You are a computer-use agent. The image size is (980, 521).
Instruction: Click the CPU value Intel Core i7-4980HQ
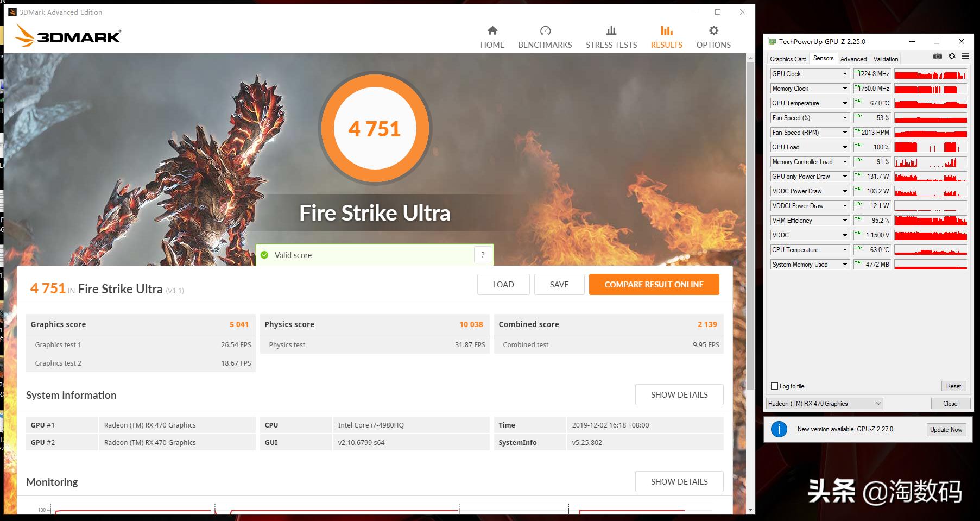tap(371, 425)
